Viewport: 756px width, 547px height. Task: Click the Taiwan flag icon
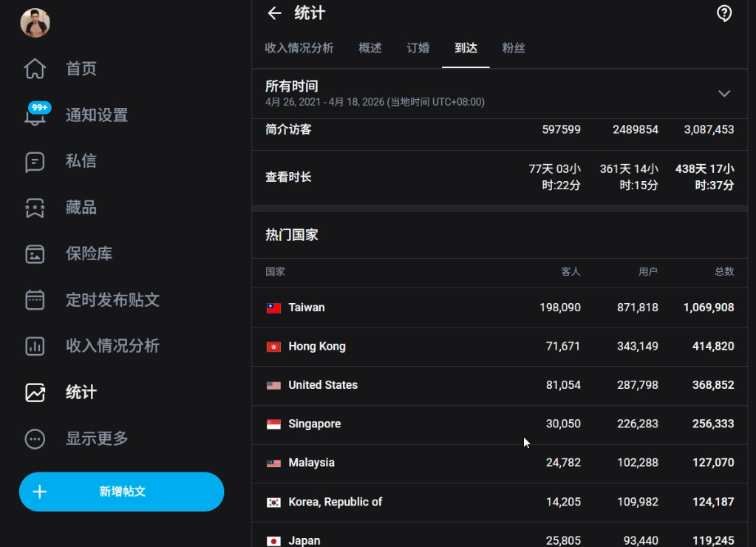(274, 308)
